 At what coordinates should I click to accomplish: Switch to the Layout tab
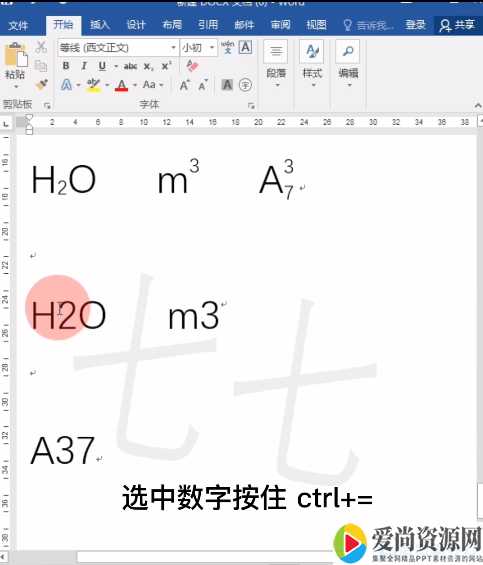[x=172, y=25]
